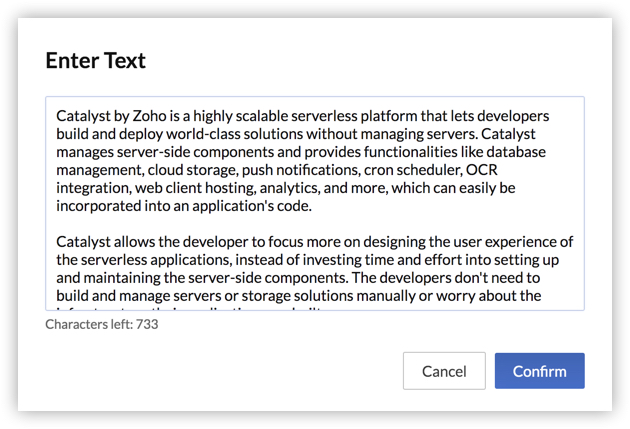Viewport: 630px width, 429px height.
Task: Place cursor after "application's code."
Action: 314,206
